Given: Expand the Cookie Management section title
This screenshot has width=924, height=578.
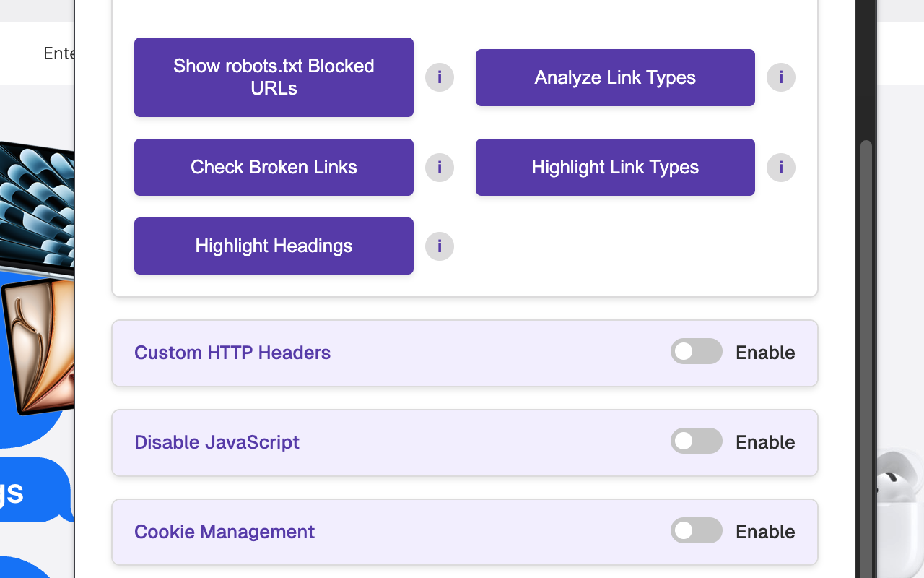Looking at the screenshot, I should tap(225, 532).
